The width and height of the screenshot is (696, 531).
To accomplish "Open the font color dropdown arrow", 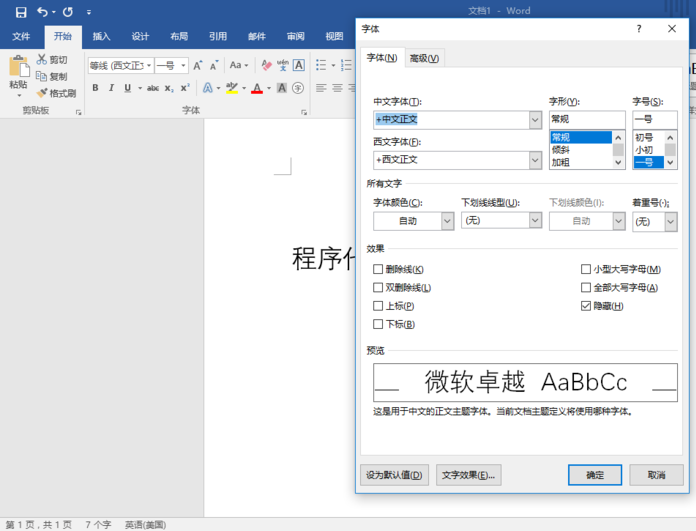I will pyautogui.click(x=269, y=88).
